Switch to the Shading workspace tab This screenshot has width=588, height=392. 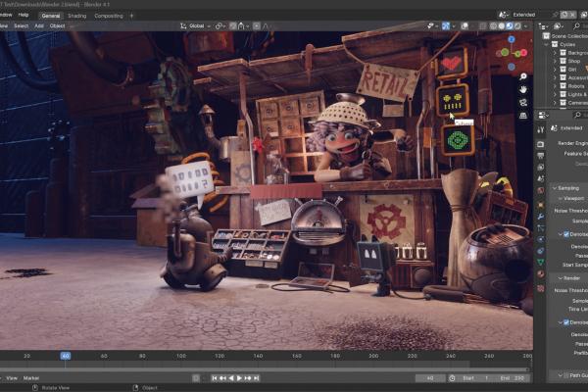pyautogui.click(x=76, y=16)
